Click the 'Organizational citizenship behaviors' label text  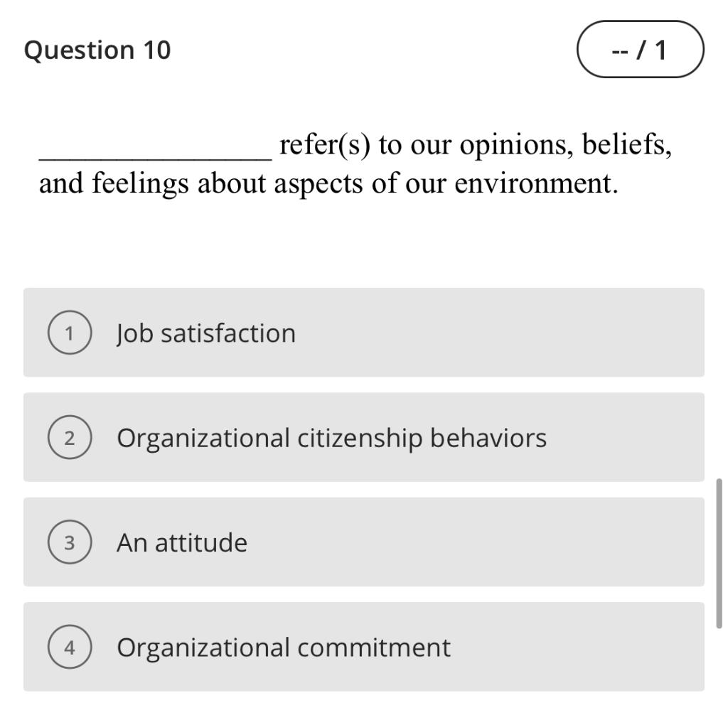tap(331, 437)
